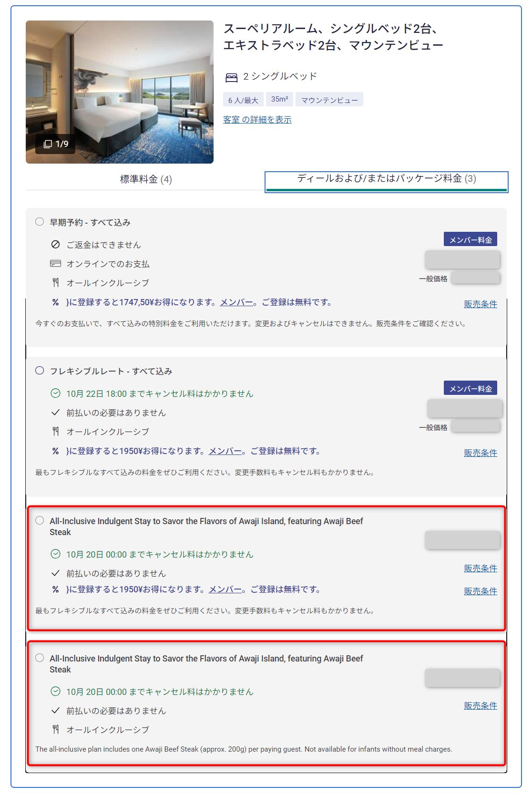Select the 早期予約 - すべて込み radio button
532x796 pixels.
click(x=40, y=222)
